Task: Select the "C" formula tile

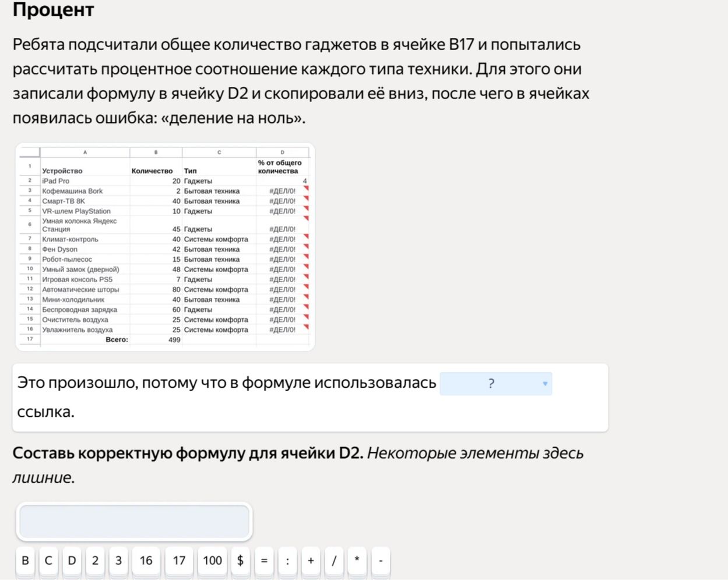Action: (x=48, y=561)
